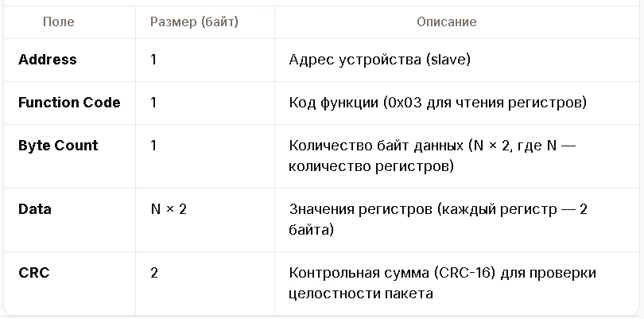The height and width of the screenshot is (319, 644).
Task: Click the text целостности пакета
Action: point(361,294)
